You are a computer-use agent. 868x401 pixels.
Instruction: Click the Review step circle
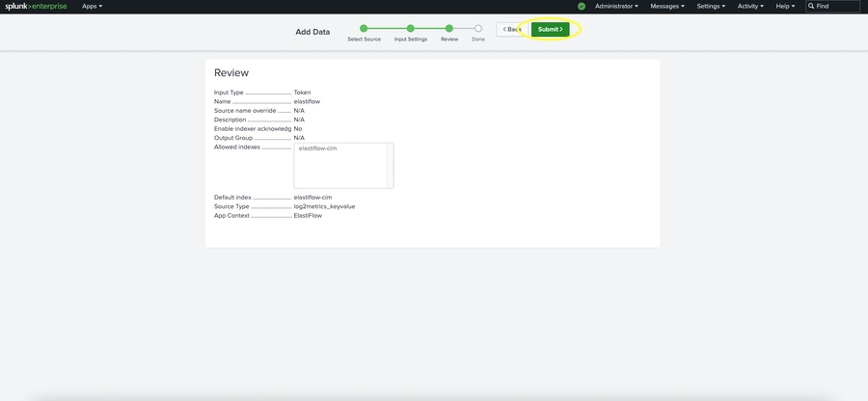pos(449,29)
